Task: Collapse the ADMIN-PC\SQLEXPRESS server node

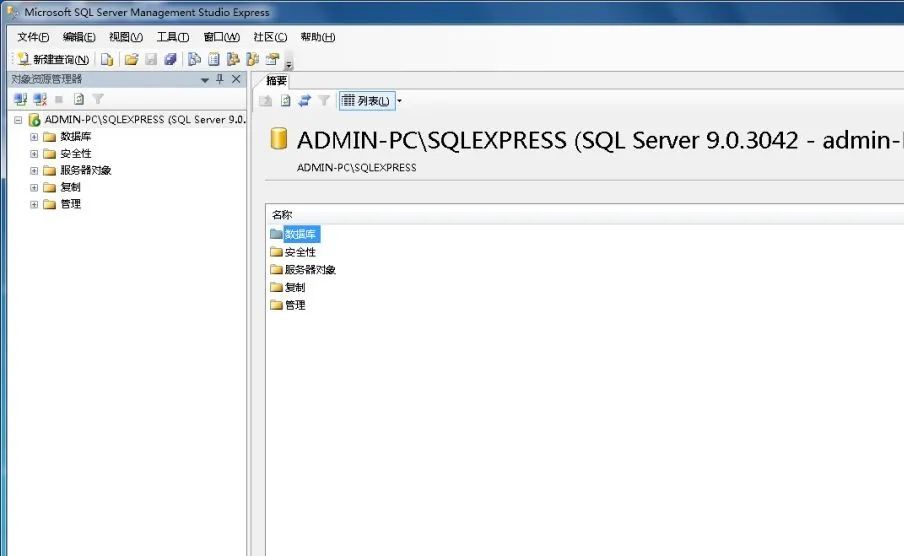Action: (18, 120)
